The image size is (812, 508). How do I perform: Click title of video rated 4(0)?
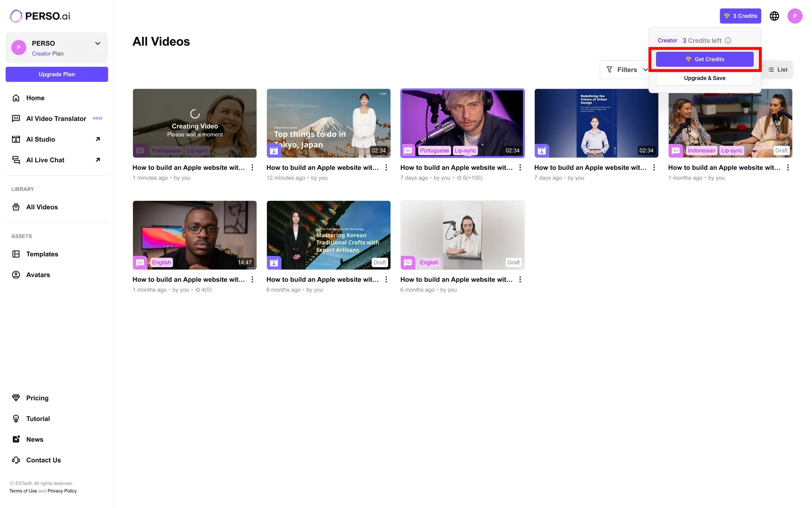point(189,279)
